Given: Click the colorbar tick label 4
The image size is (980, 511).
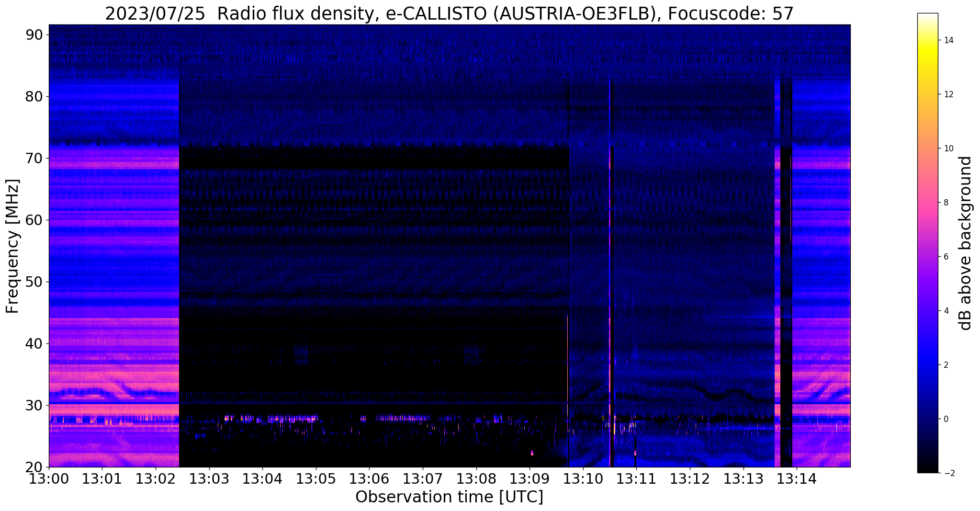Looking at the screenshot, I should (x=946, y=311).
